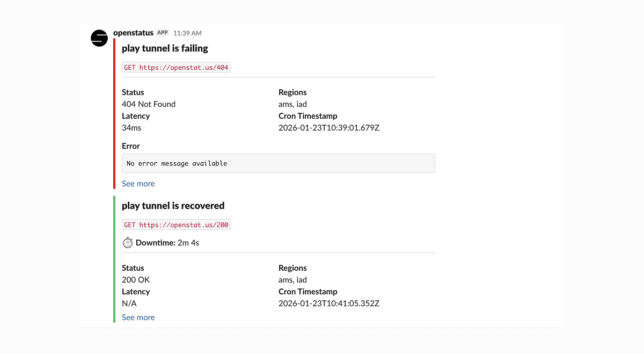Click the "play tunnel is recovered" heading
The height and width of the screenshot is (354, 644).
pyautogui.click(x=173, y=206)
